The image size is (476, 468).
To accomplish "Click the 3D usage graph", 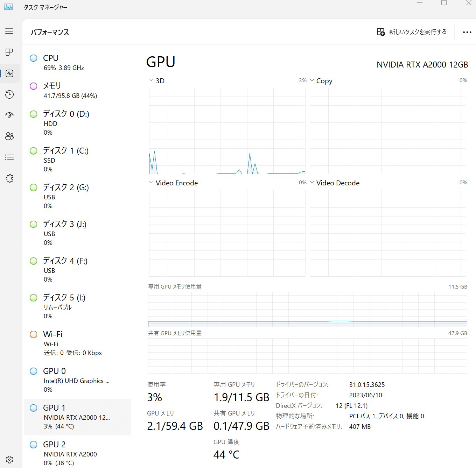I will (x=227, y=131).
